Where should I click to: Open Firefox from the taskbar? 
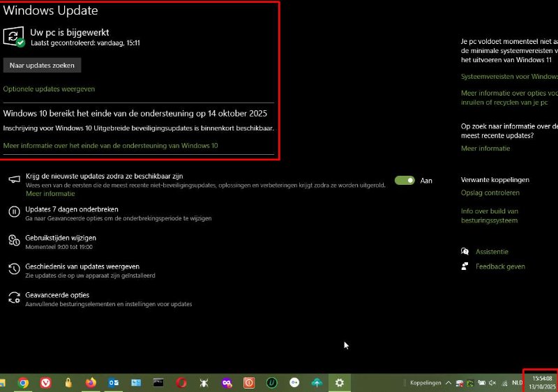(91, 383)
